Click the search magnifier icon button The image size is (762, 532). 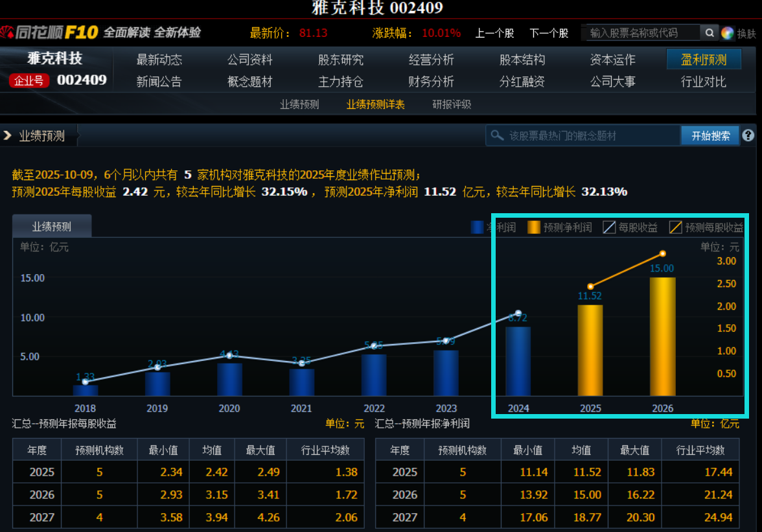point(709,32)
